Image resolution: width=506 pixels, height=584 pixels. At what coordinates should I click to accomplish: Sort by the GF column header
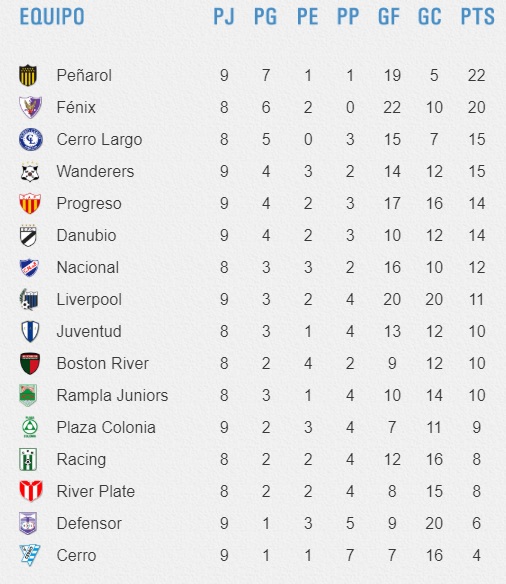[x=389, y=17]
